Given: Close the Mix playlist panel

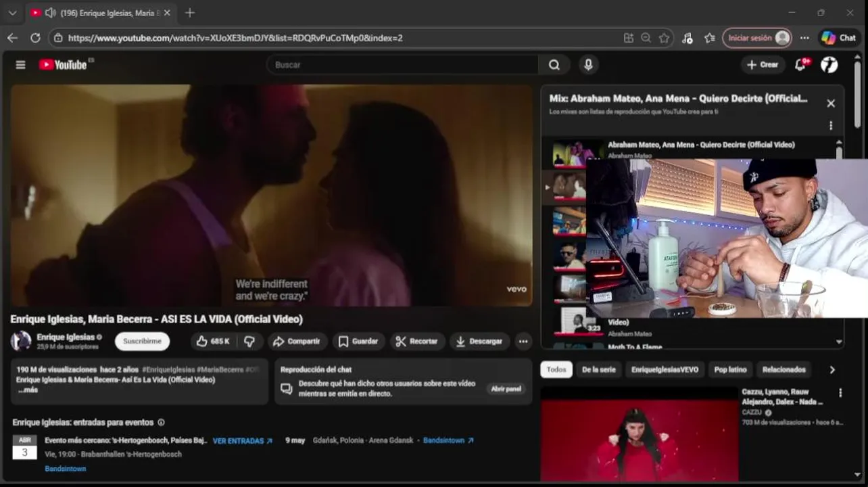Looking at the screenshot, I should point(831,103).
